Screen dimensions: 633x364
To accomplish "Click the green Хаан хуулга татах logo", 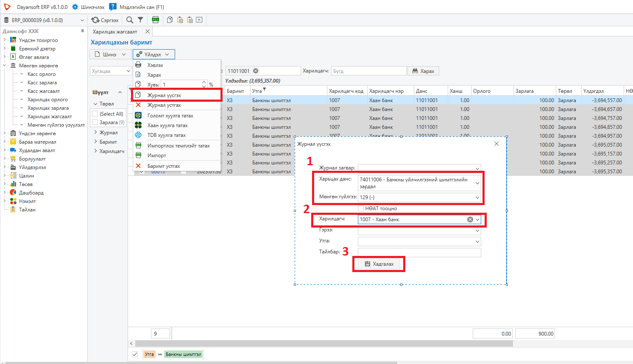I will click(138, 125).
